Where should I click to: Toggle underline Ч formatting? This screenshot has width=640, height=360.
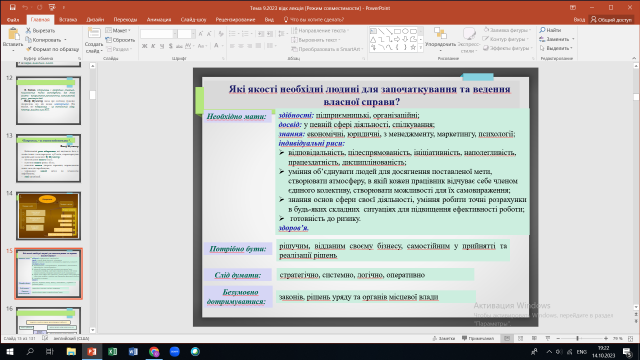(x=162, y=46)
